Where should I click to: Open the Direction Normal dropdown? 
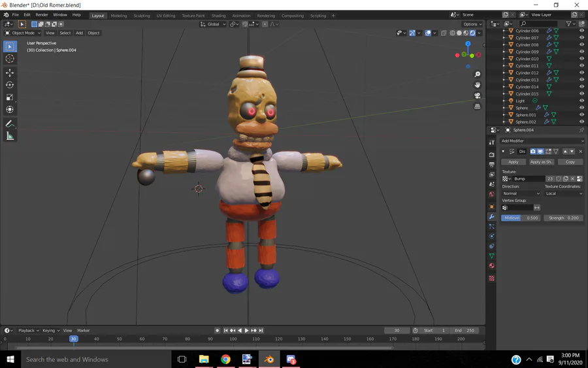[521, 193]
